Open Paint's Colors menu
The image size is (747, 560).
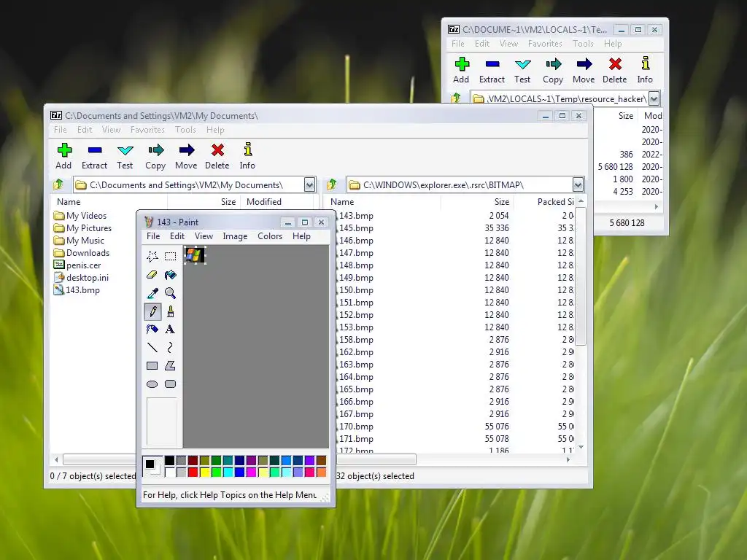click(270, 236)
